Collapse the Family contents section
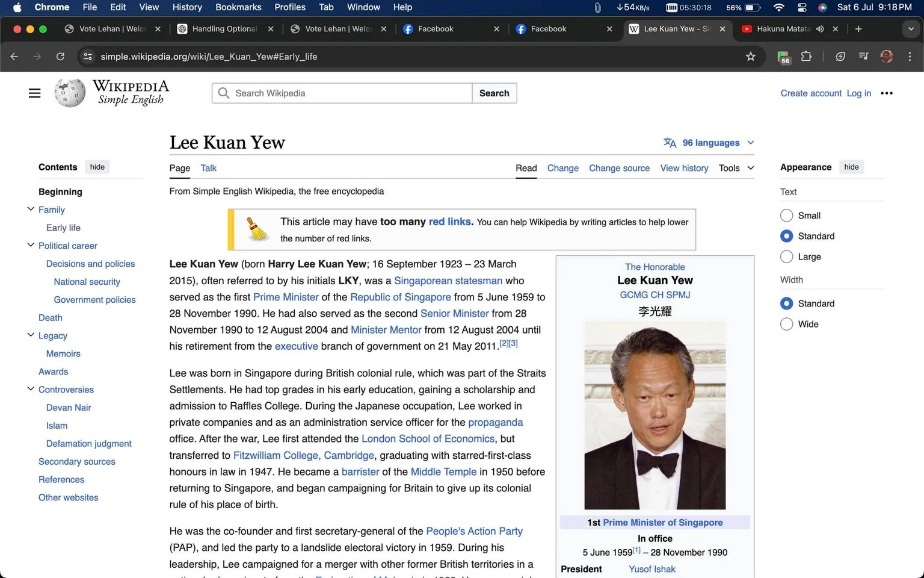Screen dimensions: 924x578 [x=31, y=209]
